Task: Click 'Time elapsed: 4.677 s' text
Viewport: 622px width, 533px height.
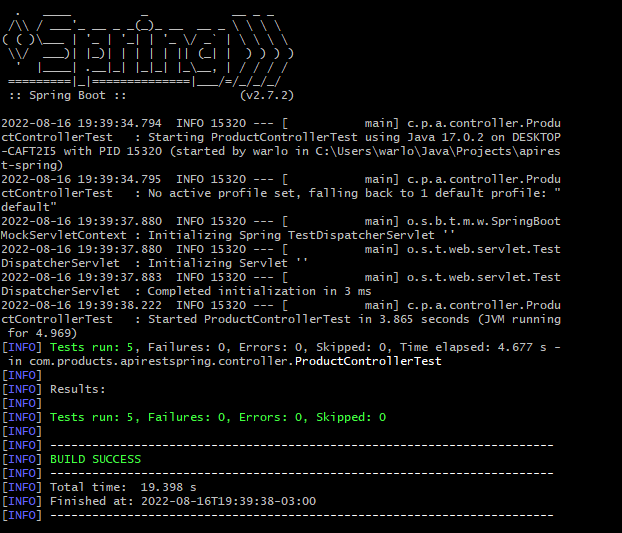Action: click(x=473, y=347)
